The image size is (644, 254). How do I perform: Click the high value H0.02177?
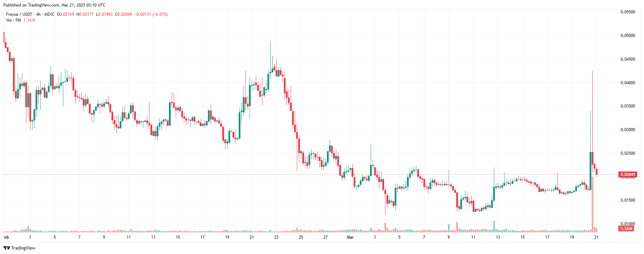pos(85,14)
